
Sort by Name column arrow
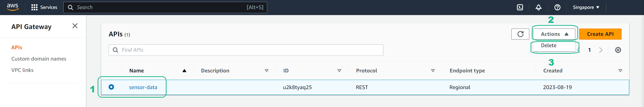pos(184,71)
